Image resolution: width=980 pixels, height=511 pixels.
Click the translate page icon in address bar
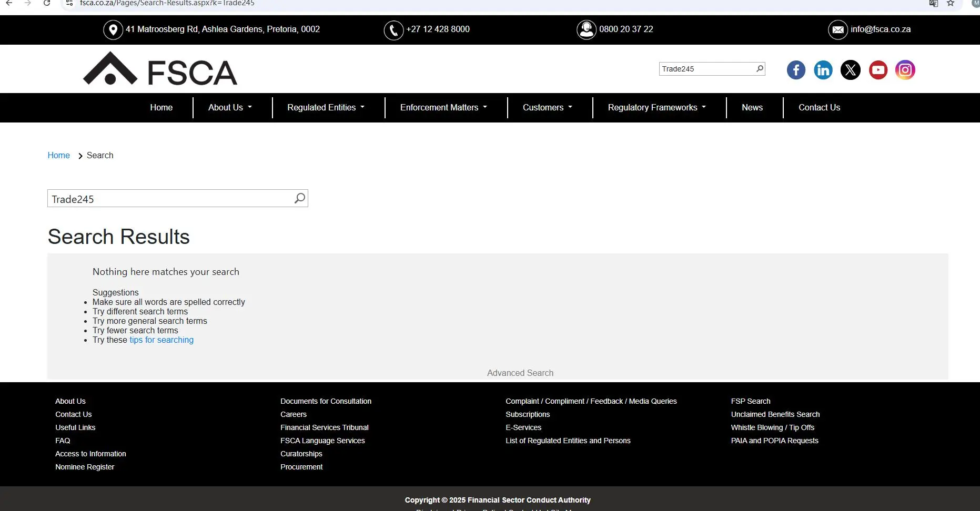[934, 3]
